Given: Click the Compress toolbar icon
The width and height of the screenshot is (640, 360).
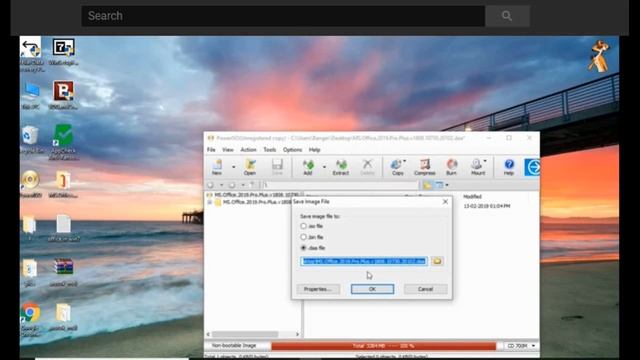Looking at the screenshot, I should tap(424, 167).
